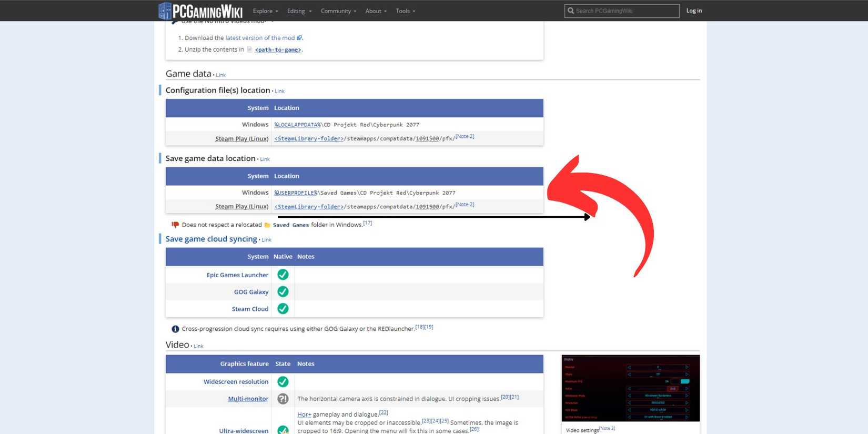Open the Tools menu
This screenshot has height=434, width=868.
point(405,11)
